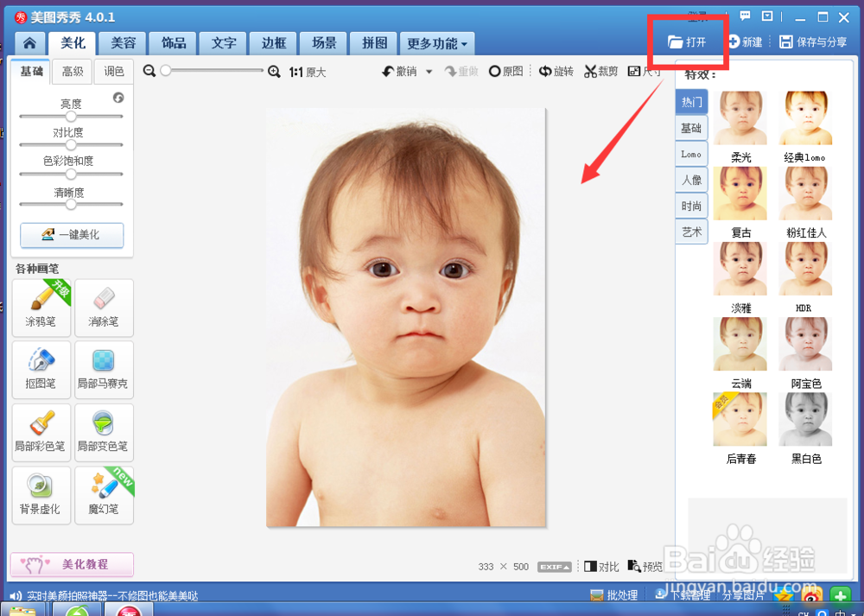Select the Lomo effects category

691,154
